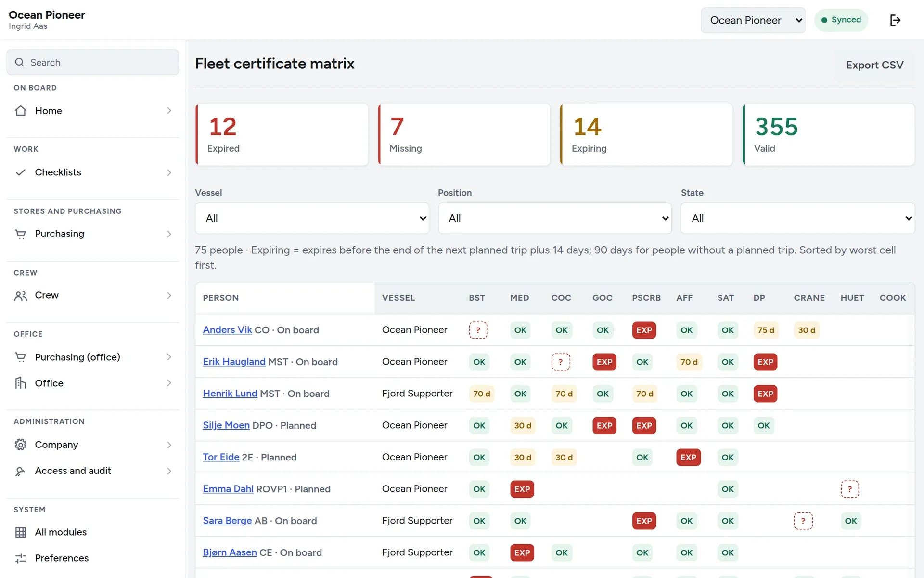
Task: Click the Search input field
Action: [93, 62]
